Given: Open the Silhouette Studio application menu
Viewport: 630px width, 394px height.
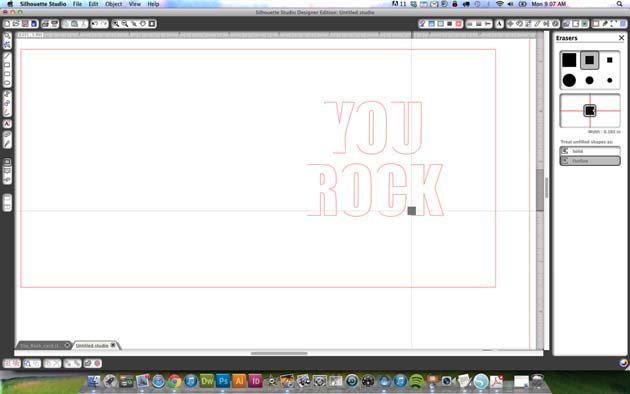Looking at the screenshot, I should [x=43, y=4].
